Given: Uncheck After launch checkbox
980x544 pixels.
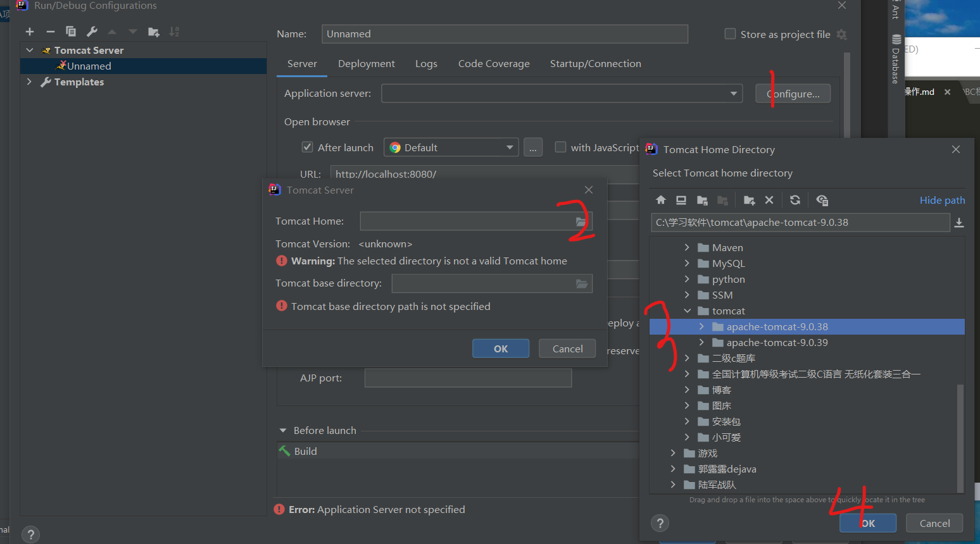Looking at the screenshot, I should click(x=307, y=147).
